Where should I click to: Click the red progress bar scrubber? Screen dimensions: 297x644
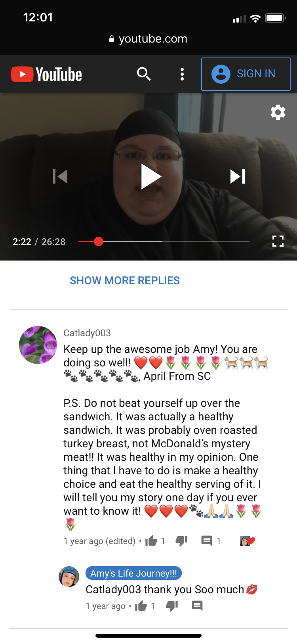[99, 241]
